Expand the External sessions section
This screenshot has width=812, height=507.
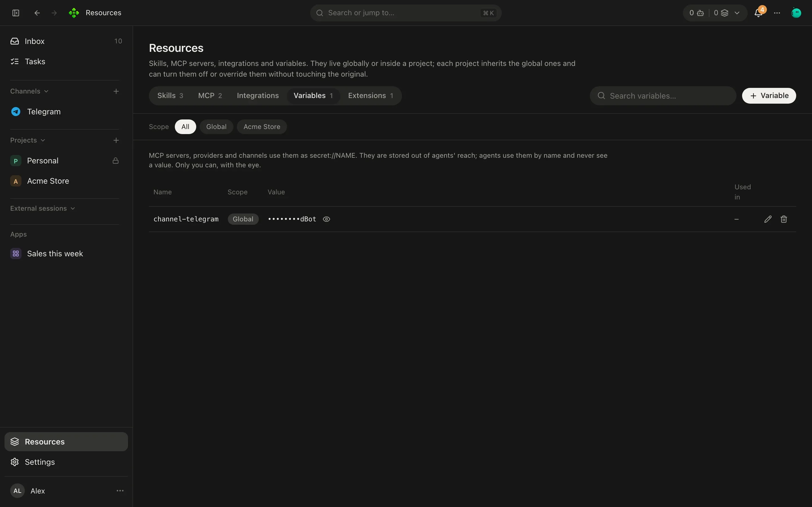point(43,208)
